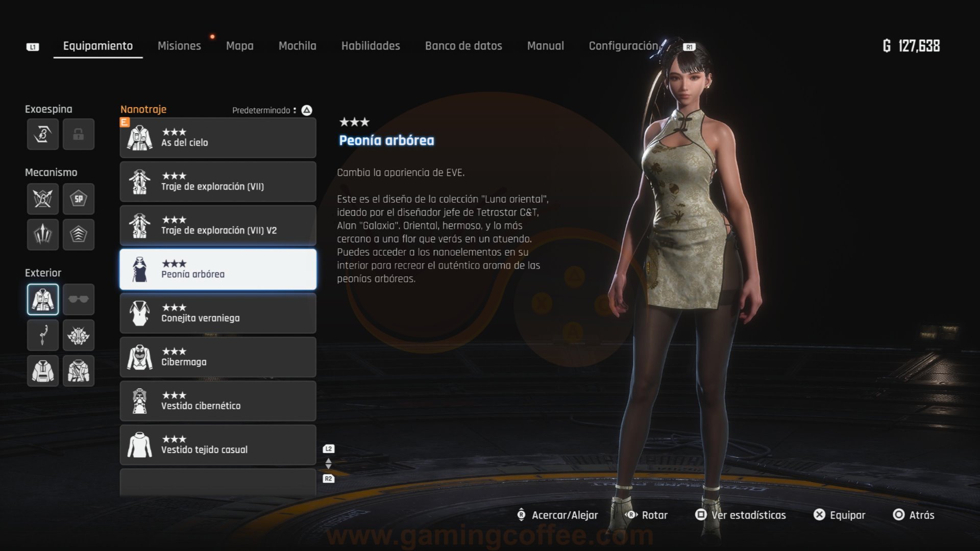This screenshot has width=980, height=551.
Task: Click the L2 scroll-up indicator
Action: (329, 449)
